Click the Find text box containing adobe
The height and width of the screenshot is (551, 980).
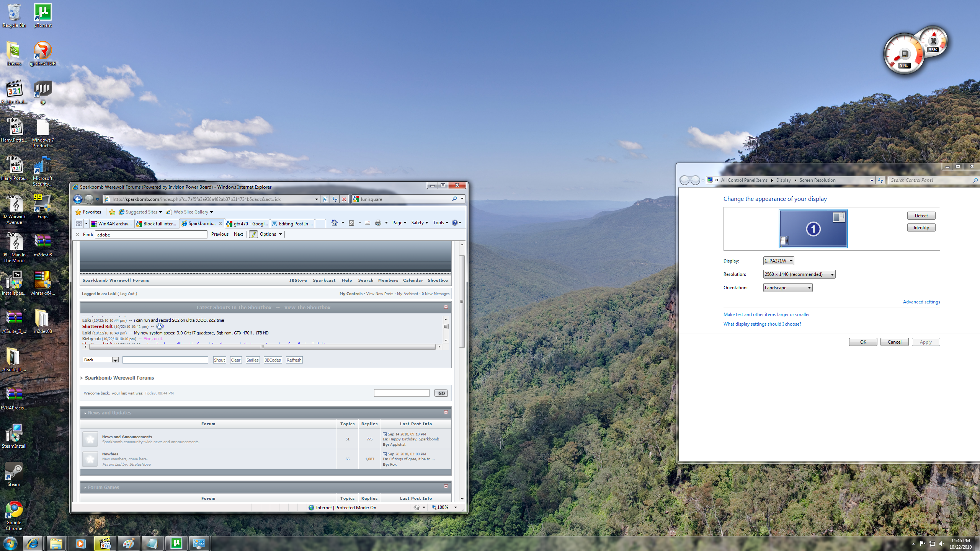tap(151, 235)
